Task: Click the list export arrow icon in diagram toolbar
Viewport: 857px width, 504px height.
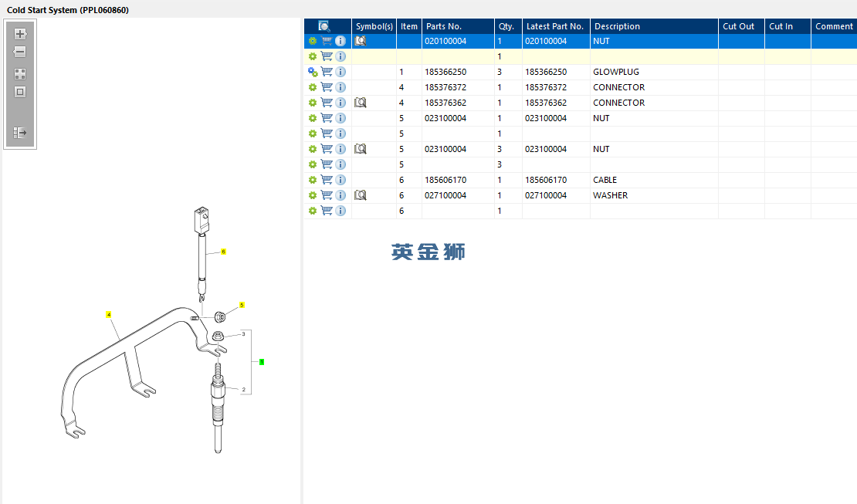Action: (20, 132)
